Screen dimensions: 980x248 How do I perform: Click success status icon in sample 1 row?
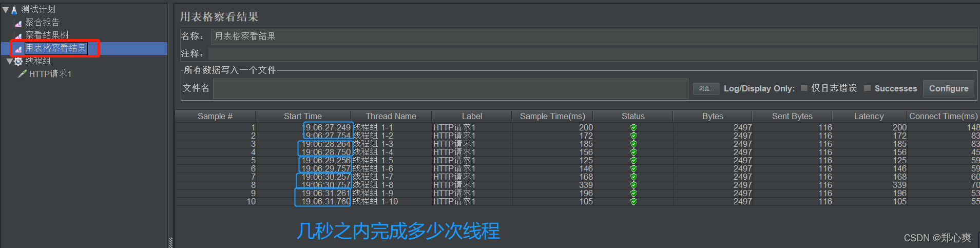click(633, 127)
